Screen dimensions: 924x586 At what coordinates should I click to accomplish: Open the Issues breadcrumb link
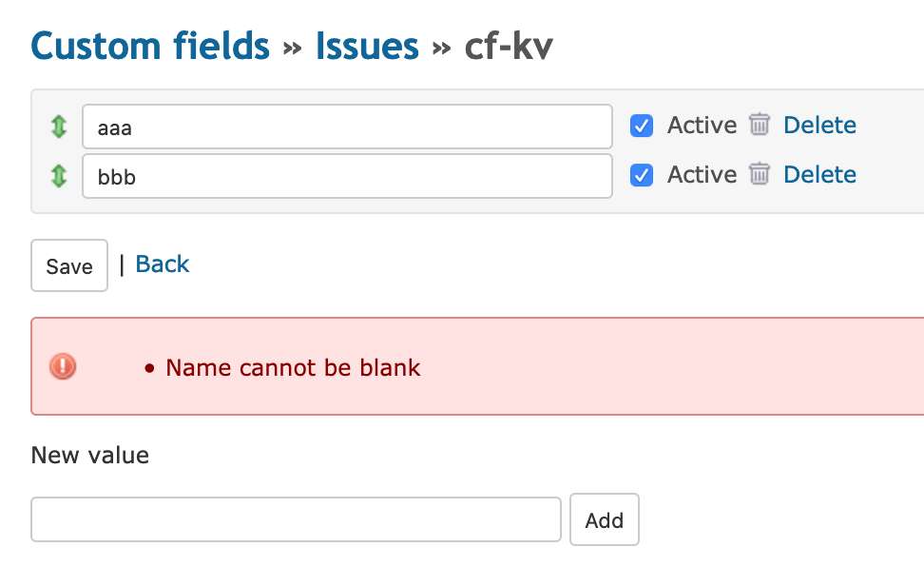tap(367, 46)
